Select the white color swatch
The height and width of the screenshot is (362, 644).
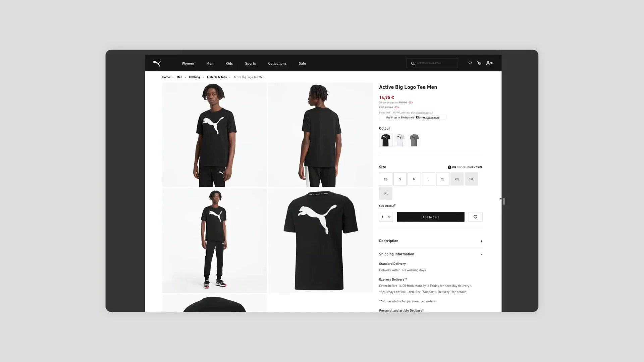(x=400, y=140)
